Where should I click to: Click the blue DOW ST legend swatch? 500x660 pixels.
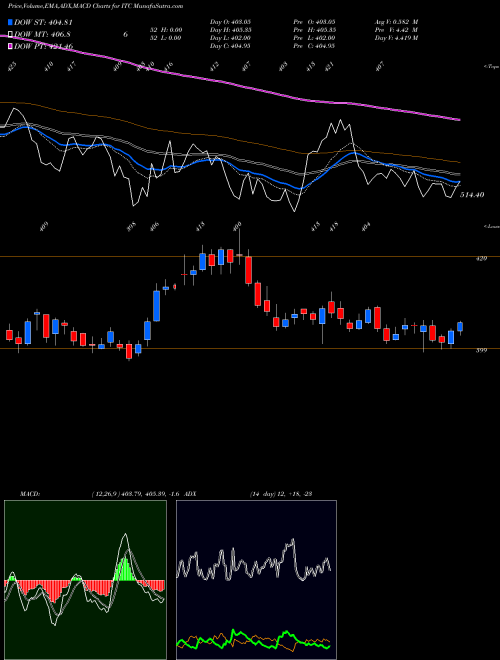click(11, 22)
